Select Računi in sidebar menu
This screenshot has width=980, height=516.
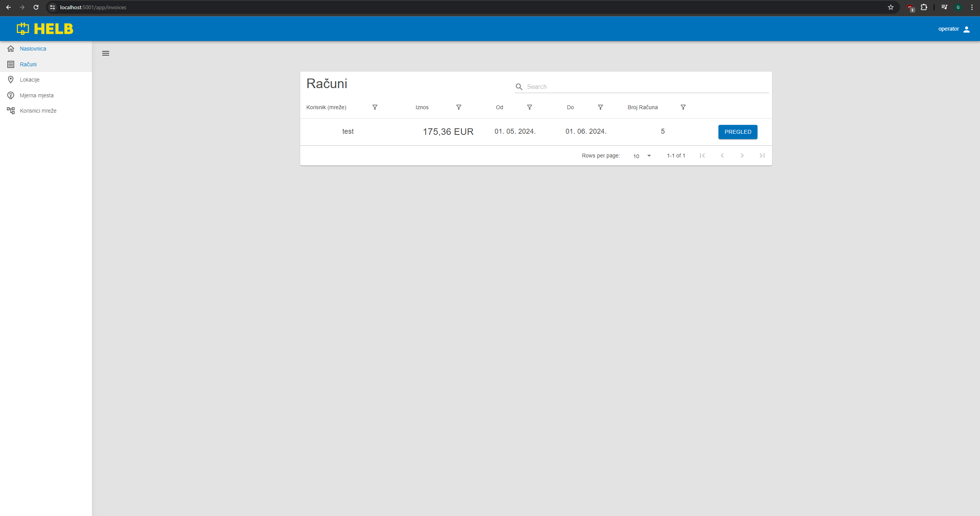click(x=46, y=64)
